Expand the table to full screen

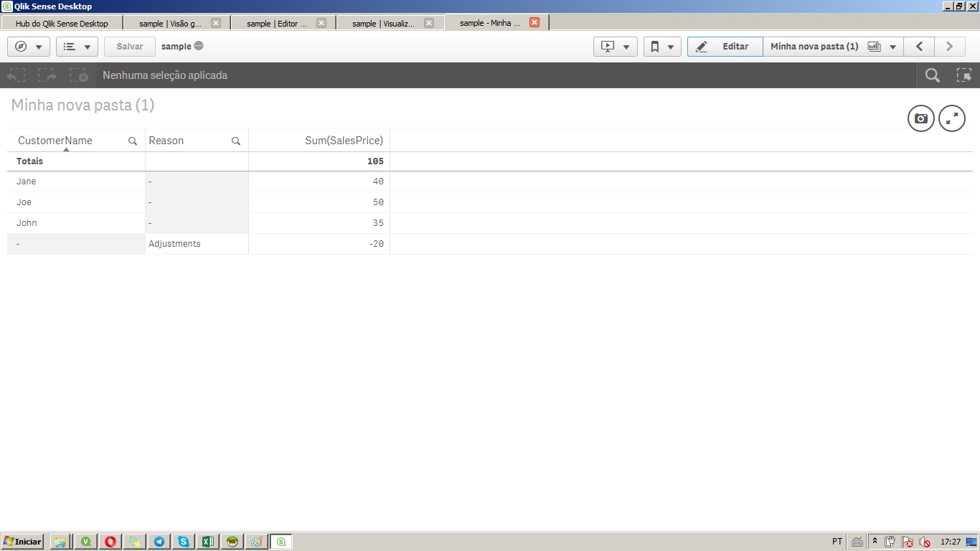952,118
